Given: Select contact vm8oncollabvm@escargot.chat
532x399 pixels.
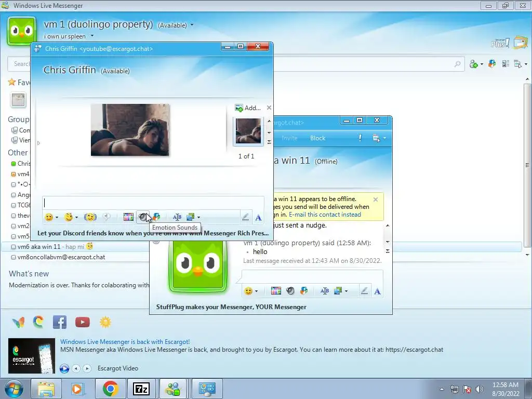Looking at the screenshot, I should 61,257.
